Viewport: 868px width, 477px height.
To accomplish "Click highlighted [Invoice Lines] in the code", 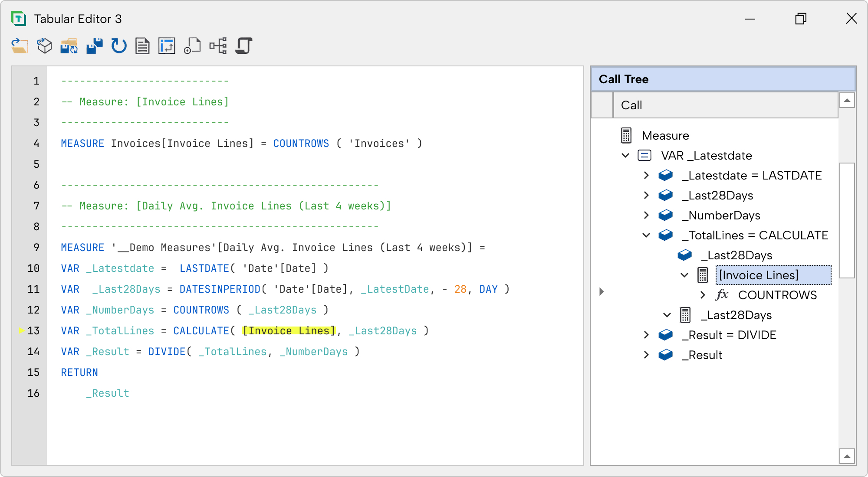I will [289, 330].
